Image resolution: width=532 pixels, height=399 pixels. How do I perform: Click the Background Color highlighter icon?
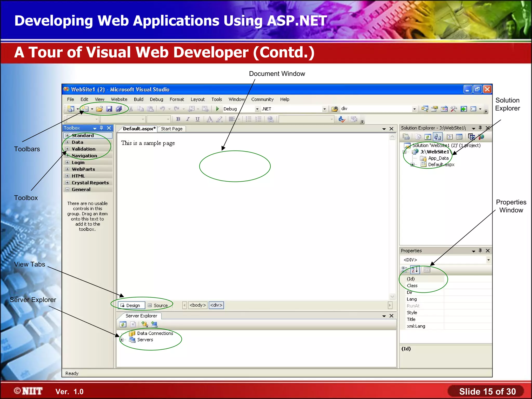click(x=220, y=119)
